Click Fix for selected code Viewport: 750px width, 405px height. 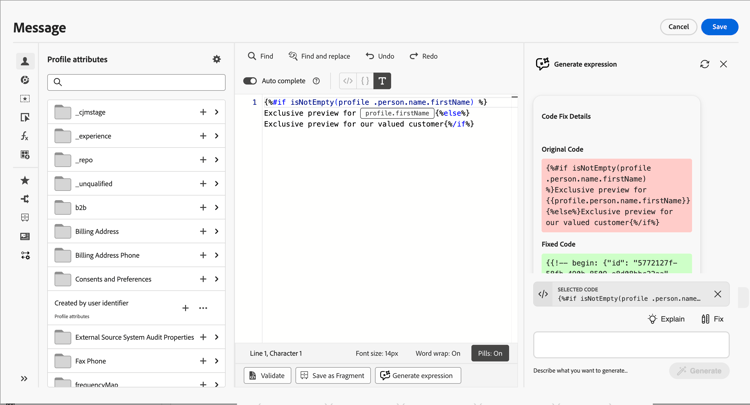click(712, 319)
